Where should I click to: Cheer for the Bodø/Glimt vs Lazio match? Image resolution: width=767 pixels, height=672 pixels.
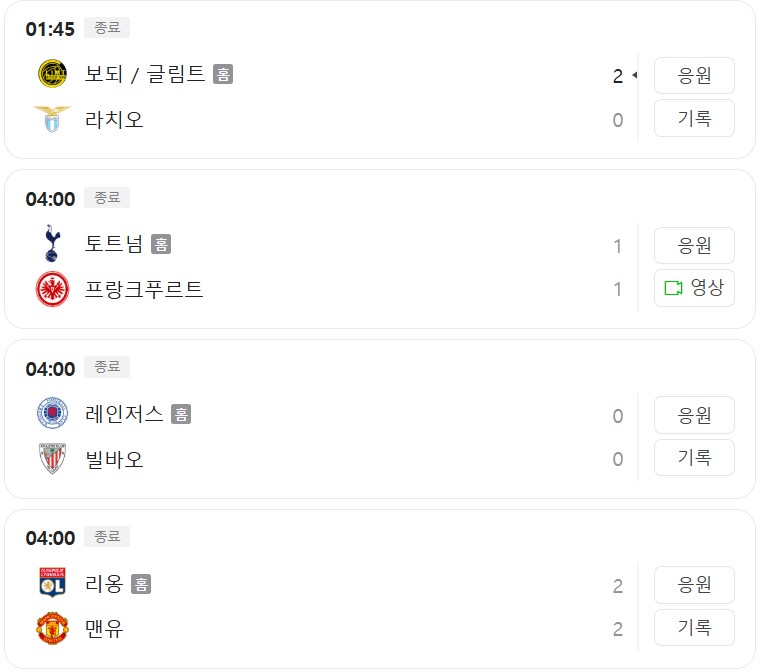point(694,76)
